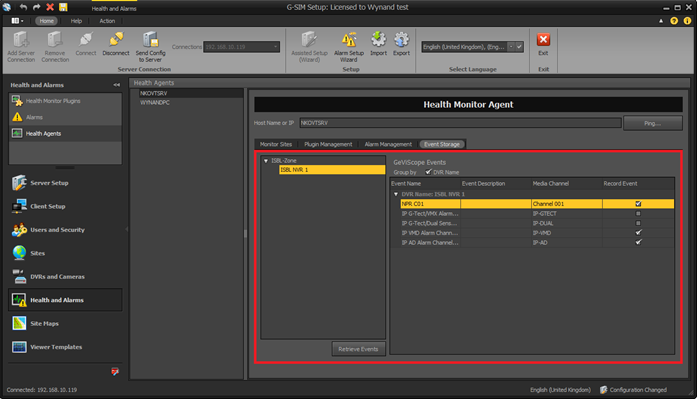Click the red X cancel icon in quick toolbar
Screen dimensions: 697x399
pos(50,7)
